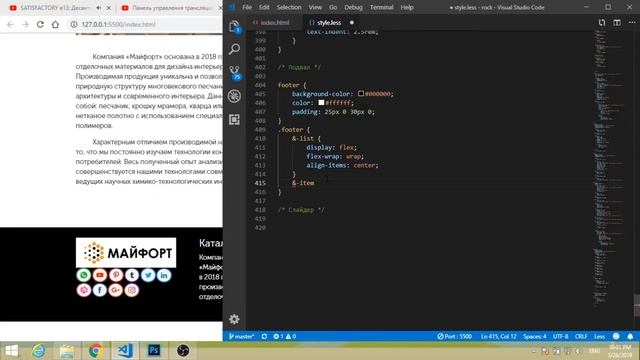Viewport: 640px width, 360px height.
Task: Open the Explorer view in the activity bar
Action: pos(234,27)
